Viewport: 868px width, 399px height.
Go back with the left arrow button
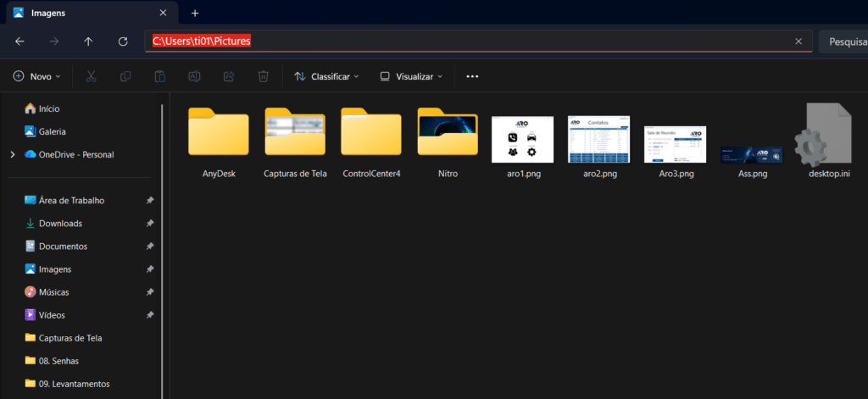(x=20, y=42)
